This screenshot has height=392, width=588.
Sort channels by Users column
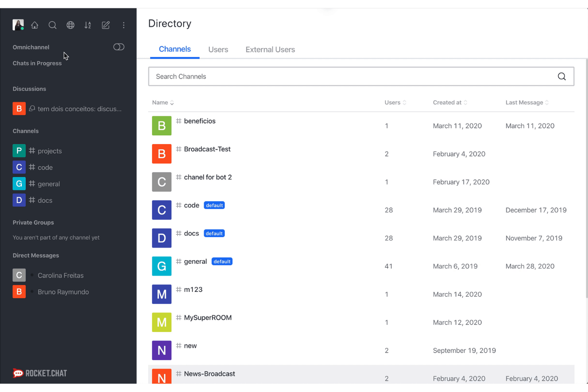click(395, 102)
